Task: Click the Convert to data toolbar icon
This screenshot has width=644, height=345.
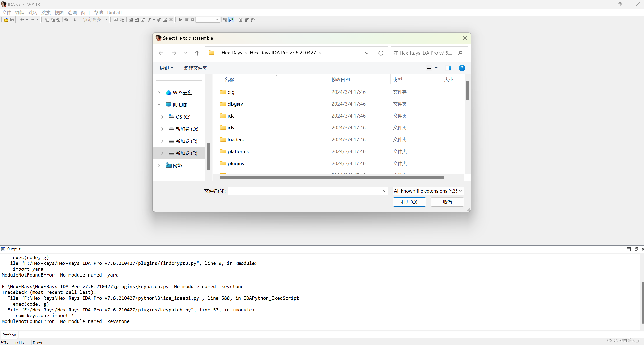Action: pyautogui.click(x=137, y=20)
